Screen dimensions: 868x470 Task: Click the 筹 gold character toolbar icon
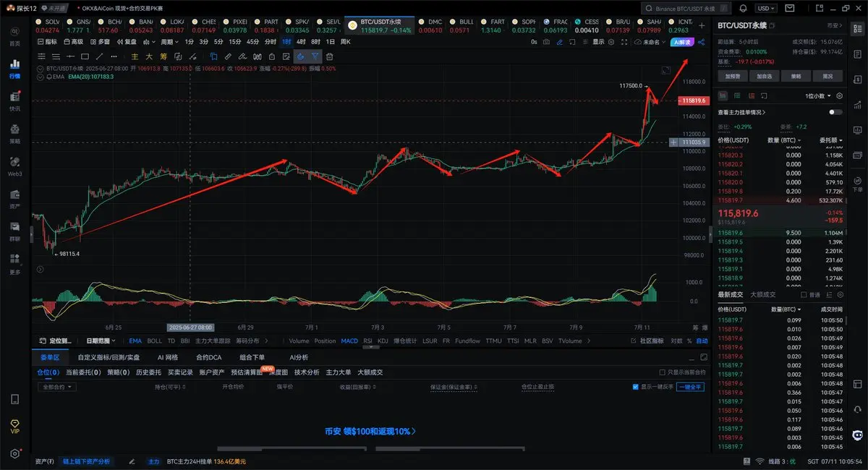pos(163,56)
